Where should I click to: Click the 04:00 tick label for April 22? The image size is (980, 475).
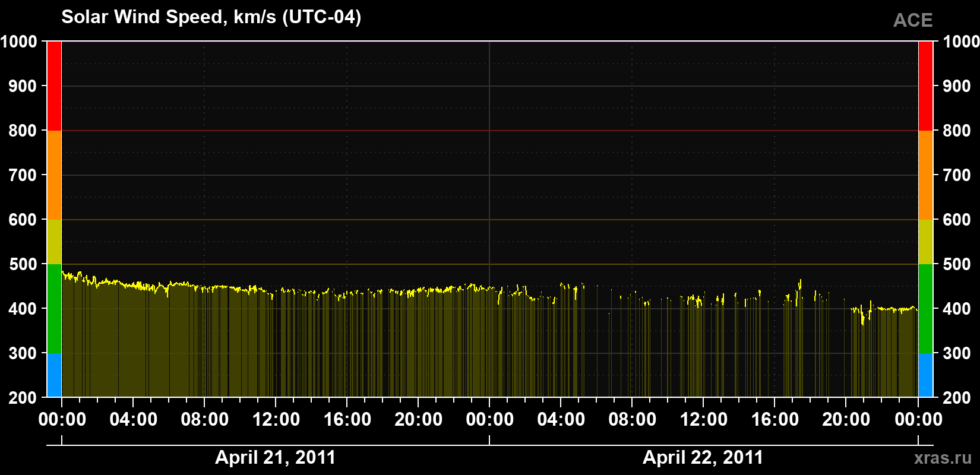point(561,420)
